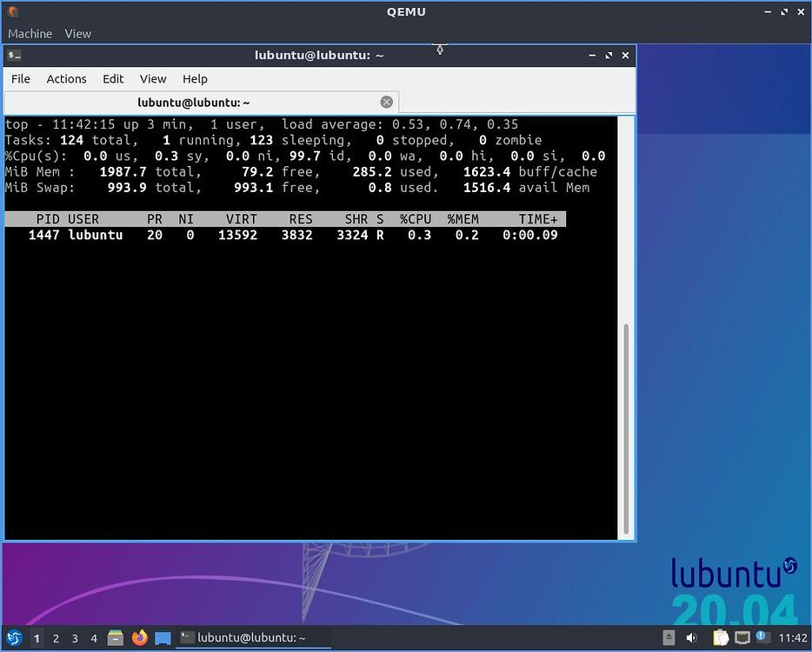Open the removable media eject tray icon
This screenshot has width=812, height=652.
pos(669,637)
